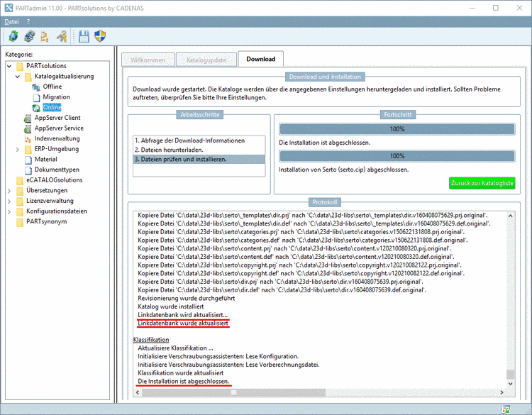Click the Dokumenttypen document icon

click(x=28, y=170)
